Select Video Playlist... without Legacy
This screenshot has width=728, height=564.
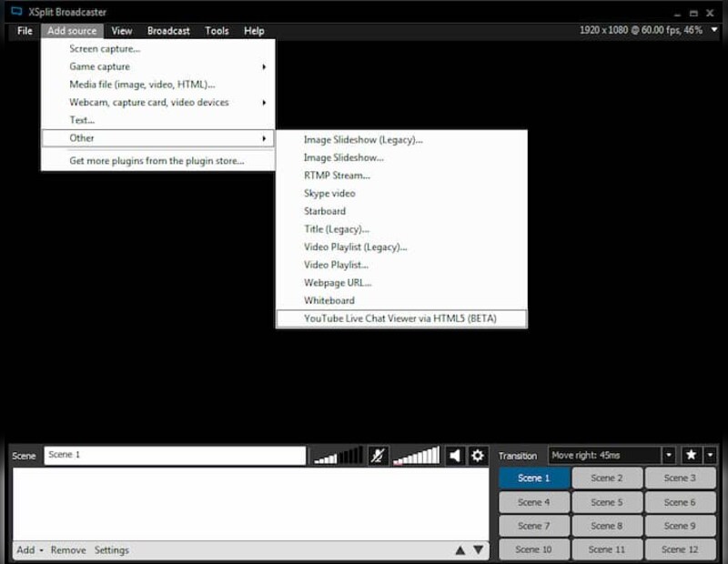pyautogui.click(x=401, y=265)
